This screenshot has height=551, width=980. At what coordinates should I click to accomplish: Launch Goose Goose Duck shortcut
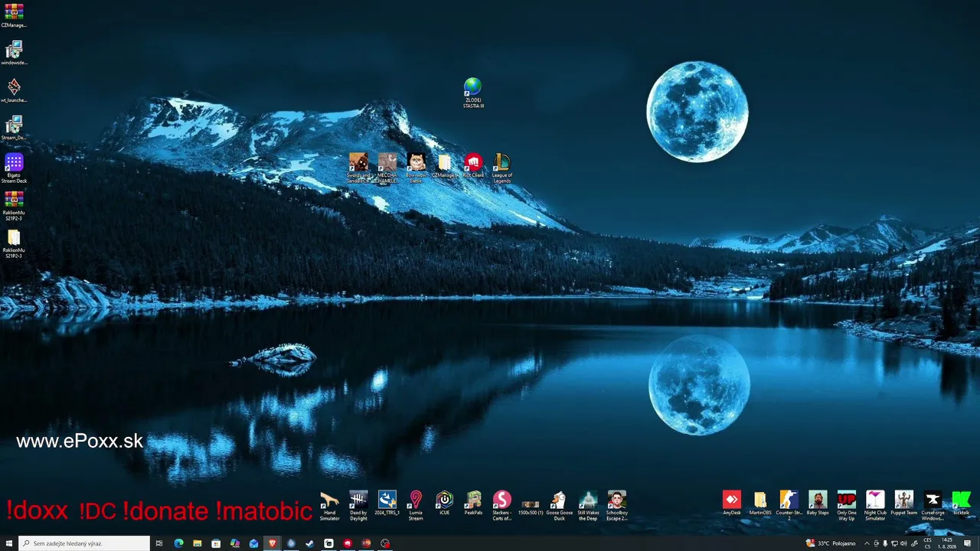click(x=560, y=506)
